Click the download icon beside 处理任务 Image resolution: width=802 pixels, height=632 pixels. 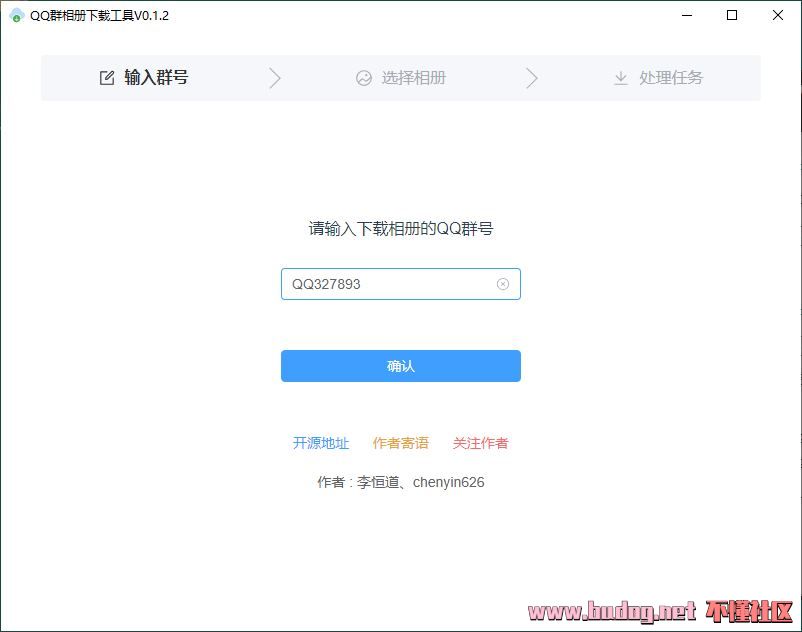[620, 78]
